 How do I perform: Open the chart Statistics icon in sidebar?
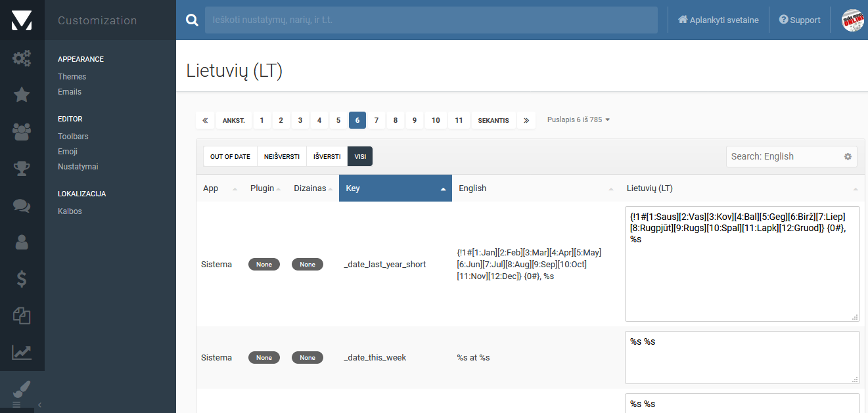point(22,353)
